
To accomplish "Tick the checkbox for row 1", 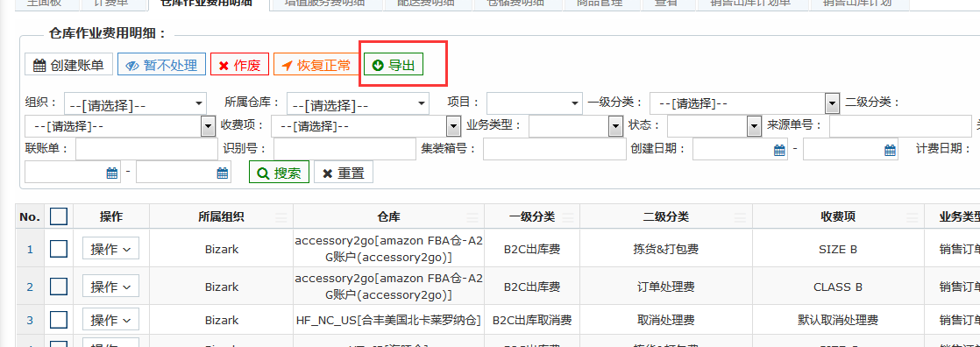I will 59,249.
